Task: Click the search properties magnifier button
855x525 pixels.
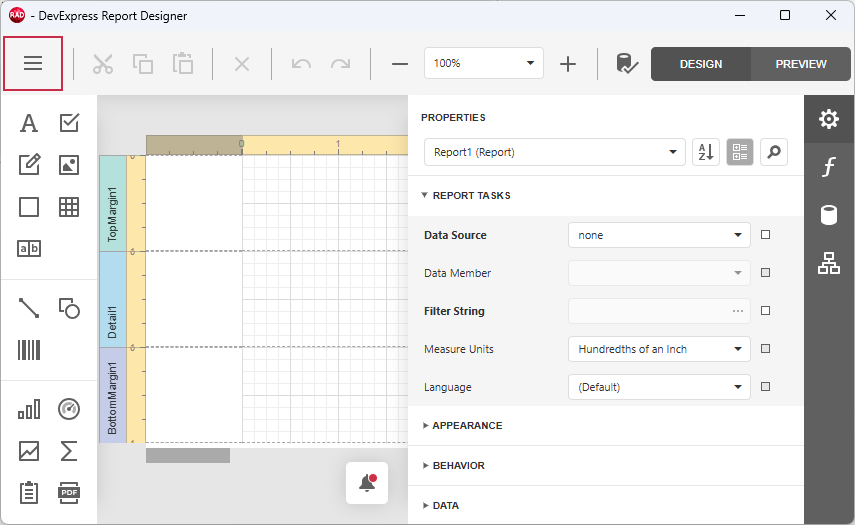Action: click(x=774, y=152)
